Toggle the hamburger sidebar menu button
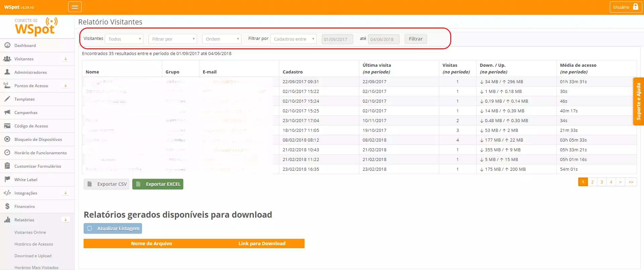 coord(75,7)
